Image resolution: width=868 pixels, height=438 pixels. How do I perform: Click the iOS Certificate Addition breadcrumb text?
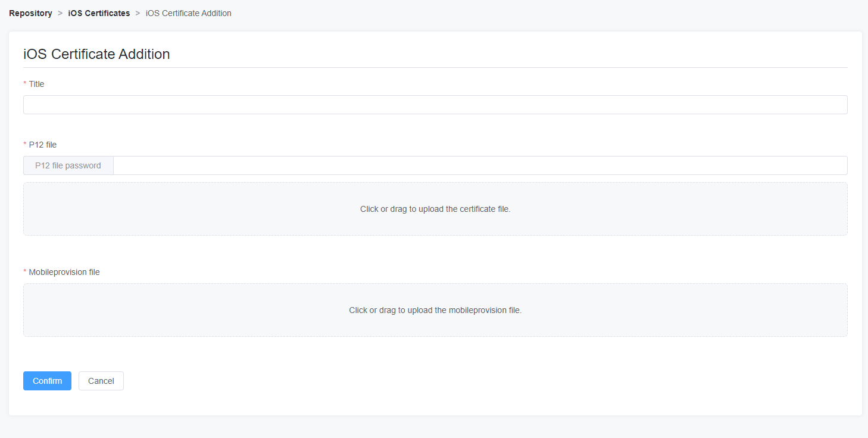click(x=189, y=13)
